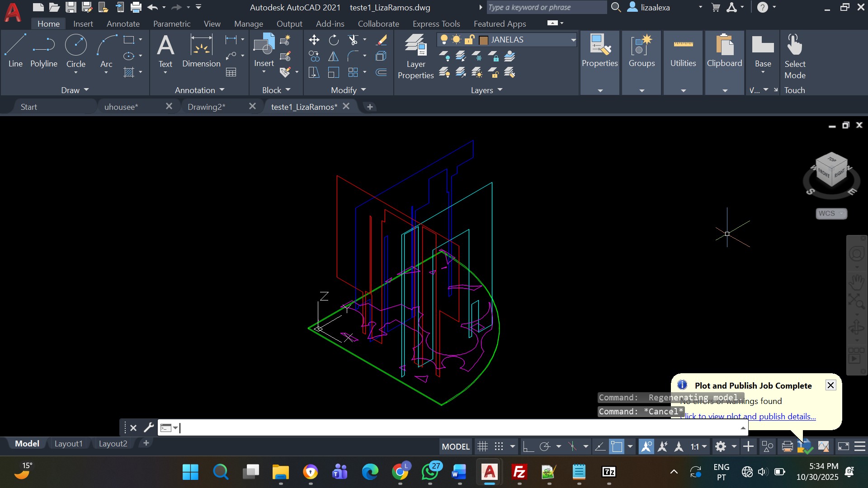The image size is (868, 488).
Task: Toggle Ortho mode in status bar
Action: [x=528, y=447]
